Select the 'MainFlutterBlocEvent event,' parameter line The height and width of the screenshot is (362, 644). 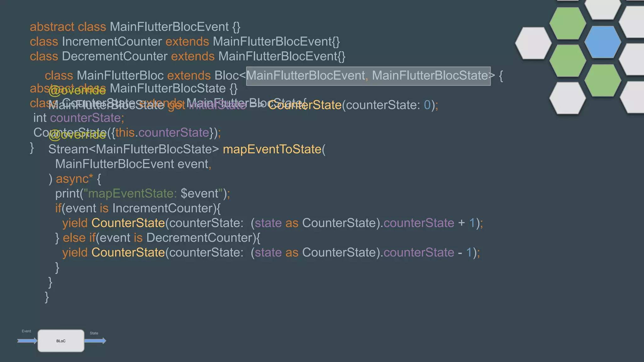click(133, 164)
